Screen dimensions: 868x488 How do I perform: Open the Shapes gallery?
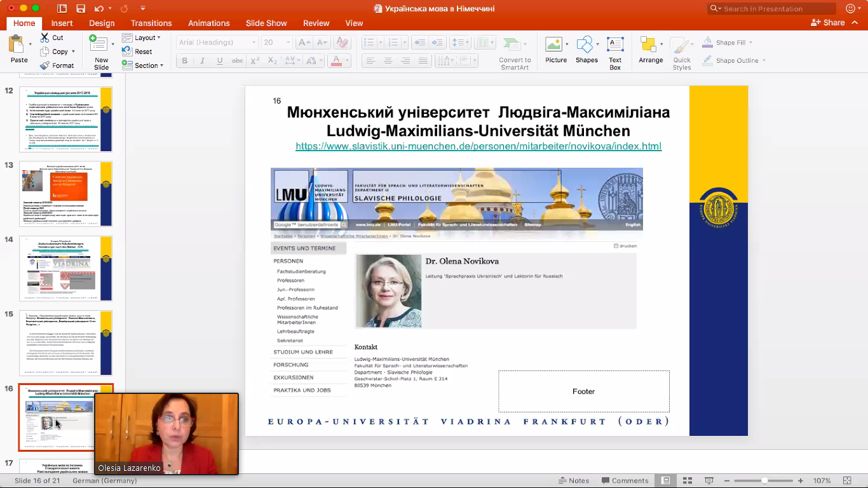587,51
